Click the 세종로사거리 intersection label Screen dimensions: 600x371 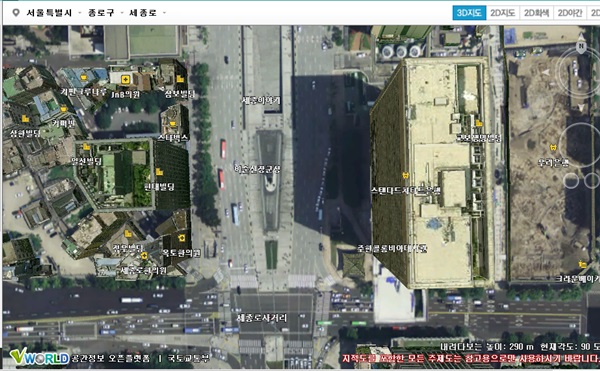pos(262,318)
